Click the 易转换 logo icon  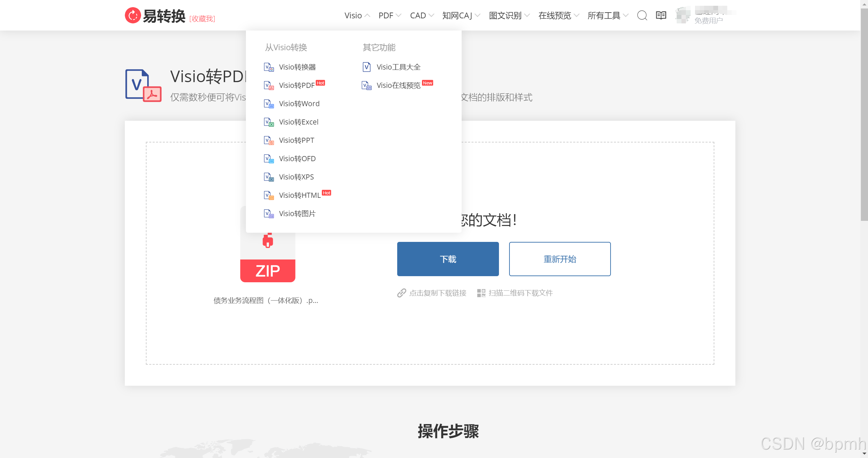(x=133, y=15)
